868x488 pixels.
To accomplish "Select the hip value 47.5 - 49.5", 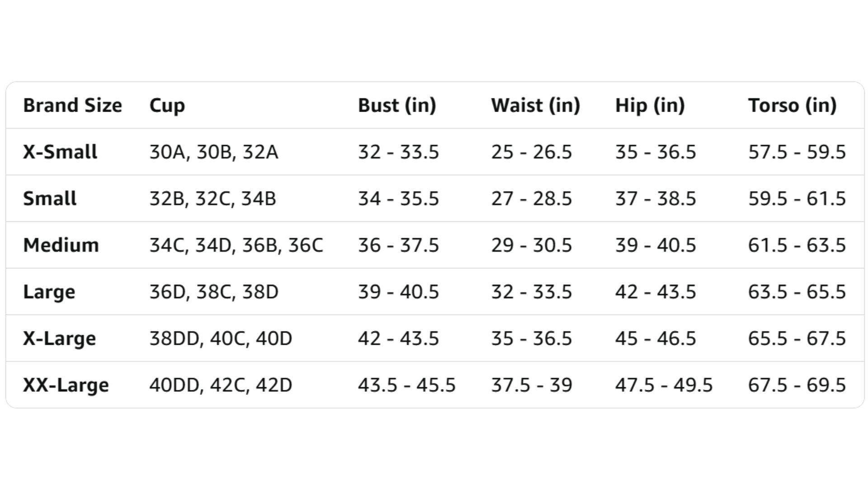I will tap(664, 385).
